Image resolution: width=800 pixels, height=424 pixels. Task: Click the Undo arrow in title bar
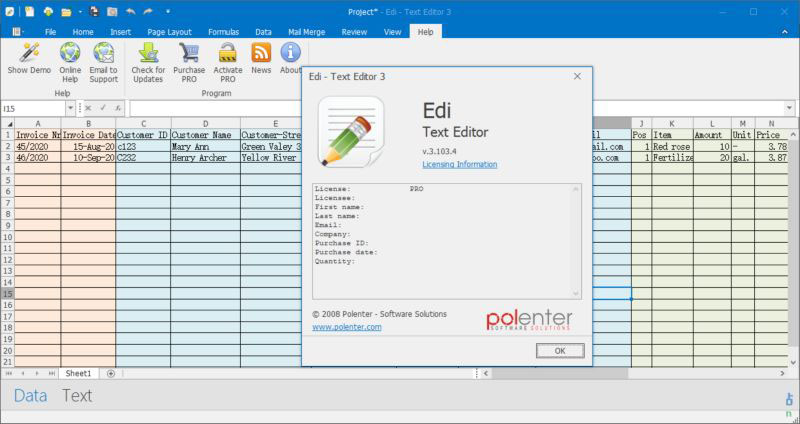[131, 11]
